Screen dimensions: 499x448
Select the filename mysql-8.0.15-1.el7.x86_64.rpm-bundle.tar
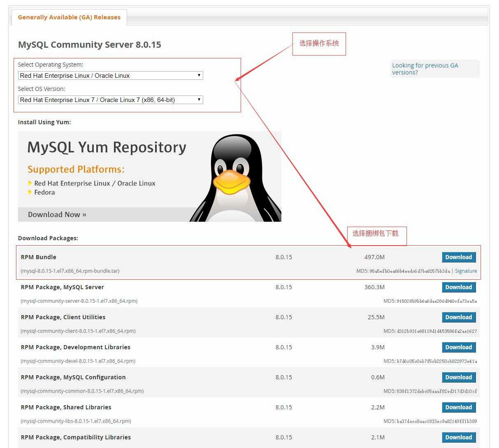tap(70, 271)
